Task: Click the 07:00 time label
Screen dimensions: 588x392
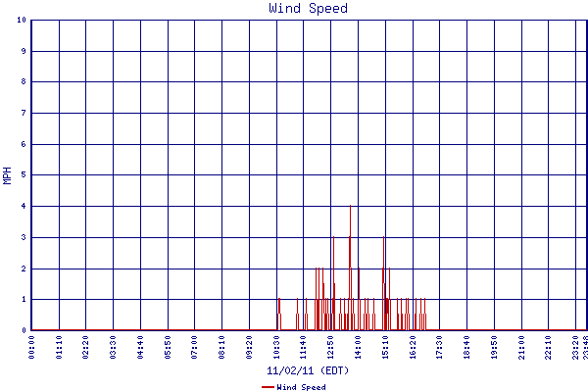Action: click(x=195, y=347)
